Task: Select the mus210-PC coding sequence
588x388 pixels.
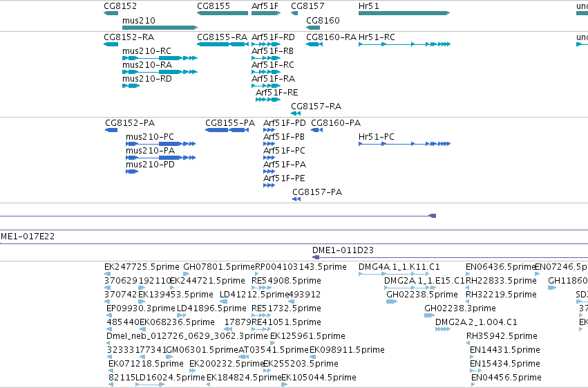Action: (x=160, y=144)
